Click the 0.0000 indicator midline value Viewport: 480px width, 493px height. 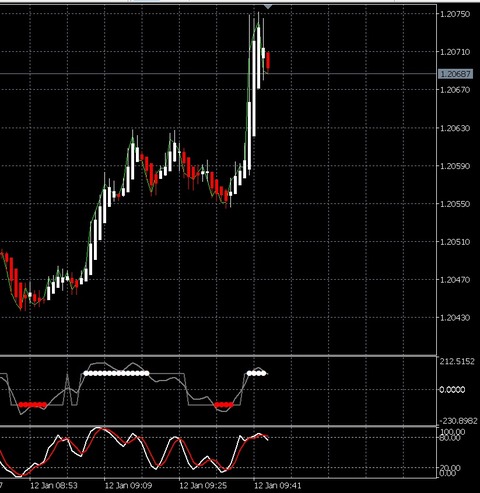[452, 390]
